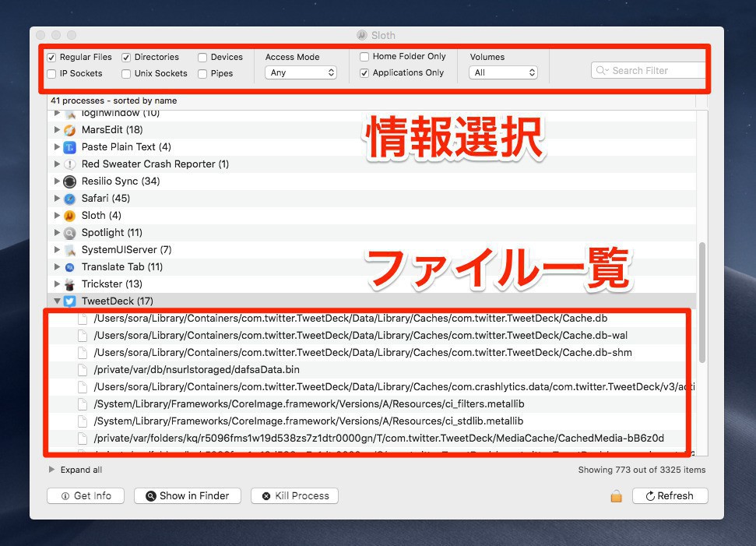Viewport: 756px width, 546px height.
Task: Collapse the TweetDeck process tree
Action: (x=57, y=301)
